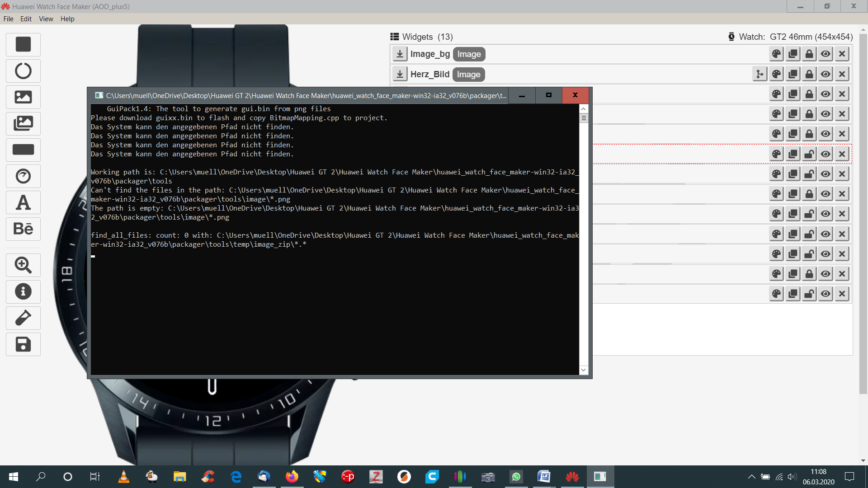
Task: Open the Windows Start menu
Action: [x=14, y=477]
